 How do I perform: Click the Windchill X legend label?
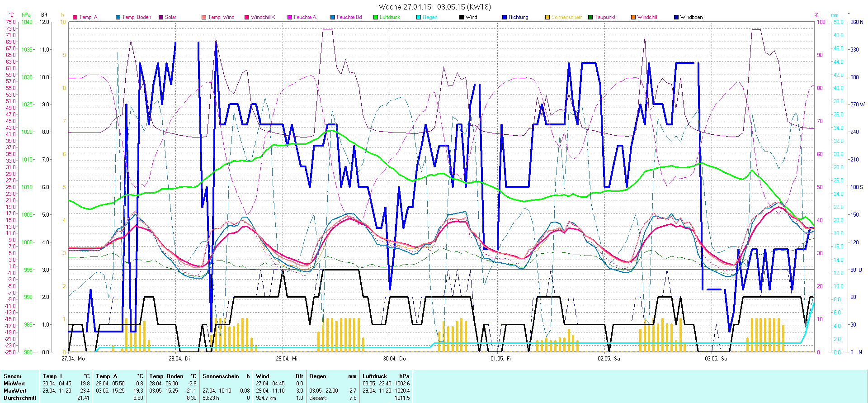tap(263, 17)
